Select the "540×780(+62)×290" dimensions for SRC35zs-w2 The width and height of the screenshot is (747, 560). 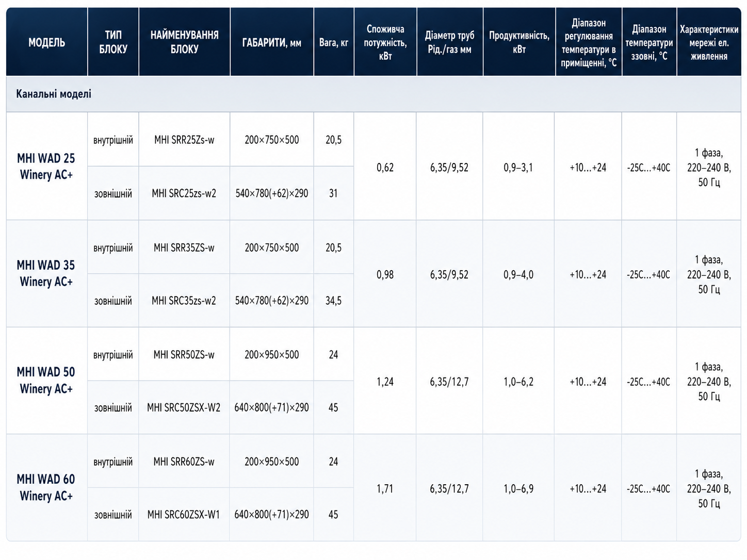pos(272,301)
